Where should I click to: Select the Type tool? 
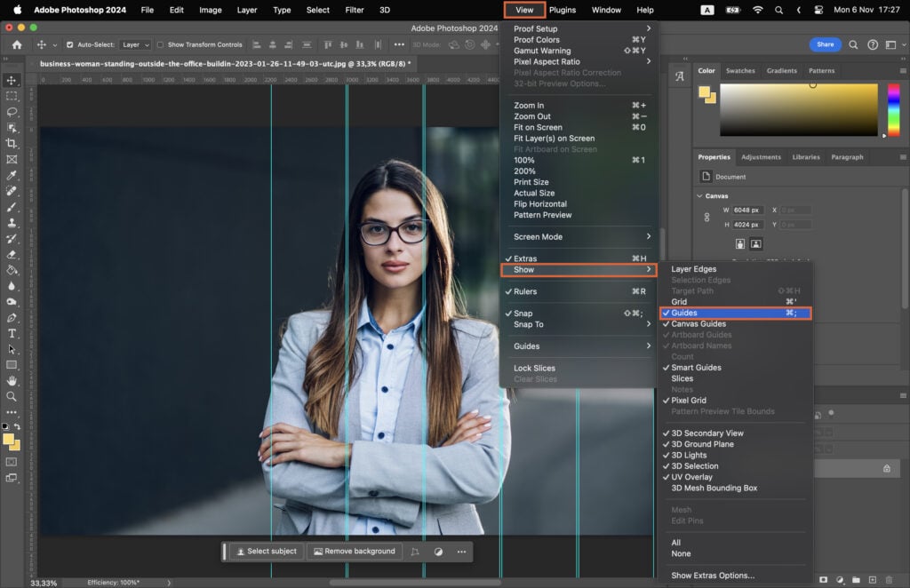(x=12, y=334)
